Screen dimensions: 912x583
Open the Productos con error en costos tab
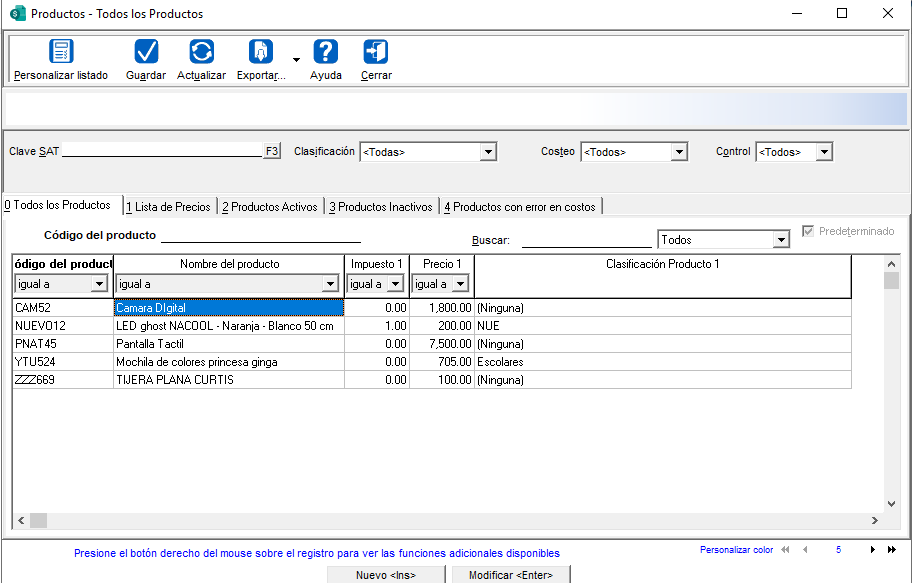pos(520,207)
